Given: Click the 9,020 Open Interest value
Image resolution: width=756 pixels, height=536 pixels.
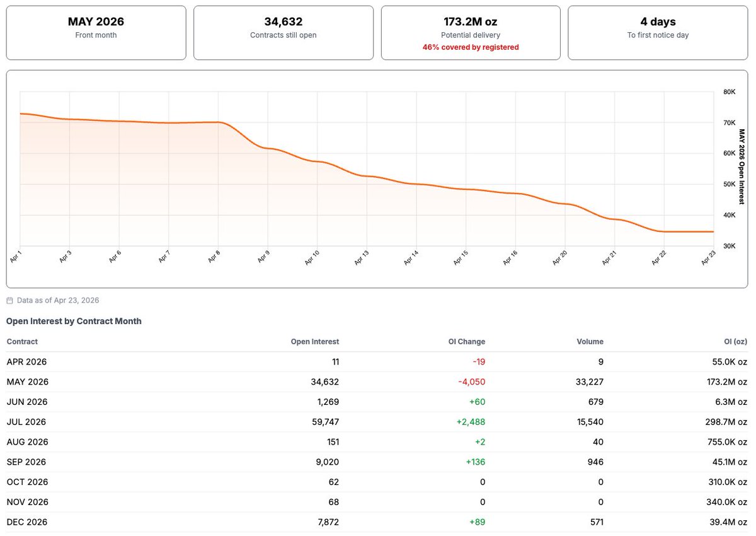Looking at the screenshot, I should (328, 462).
